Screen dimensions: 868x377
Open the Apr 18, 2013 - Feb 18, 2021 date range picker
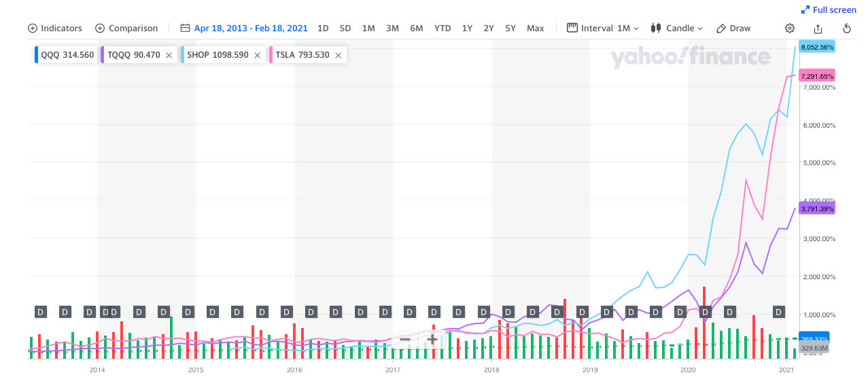pyautogui.click(x=244, y=28)
